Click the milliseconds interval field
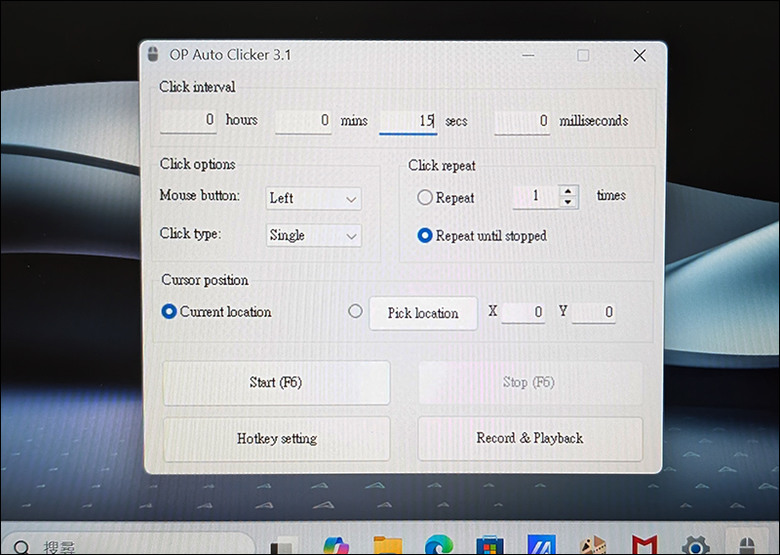Viewport: 780px width, 555px height. pos(522,122)
